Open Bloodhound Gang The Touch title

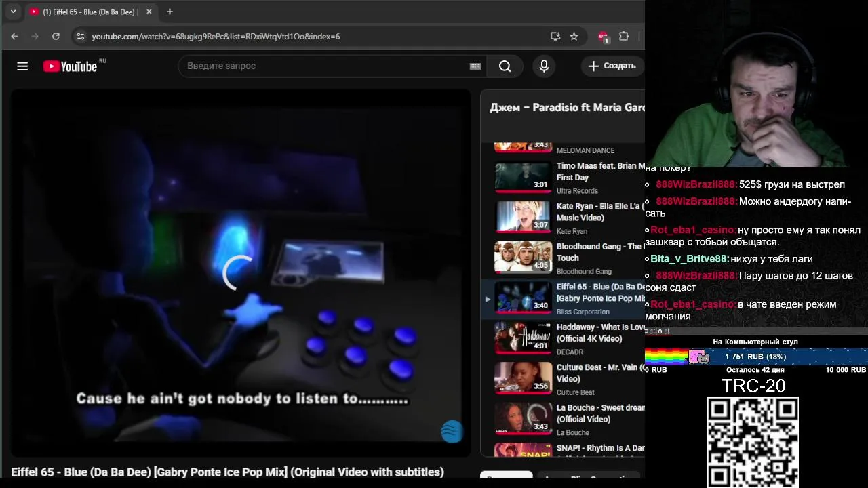point(600,252)
